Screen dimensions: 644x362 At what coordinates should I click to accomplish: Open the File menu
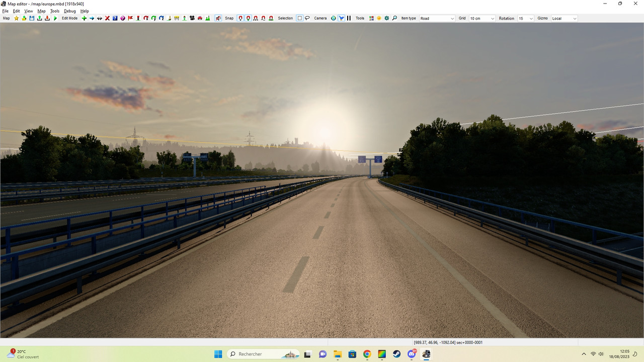tap(6, 11)
